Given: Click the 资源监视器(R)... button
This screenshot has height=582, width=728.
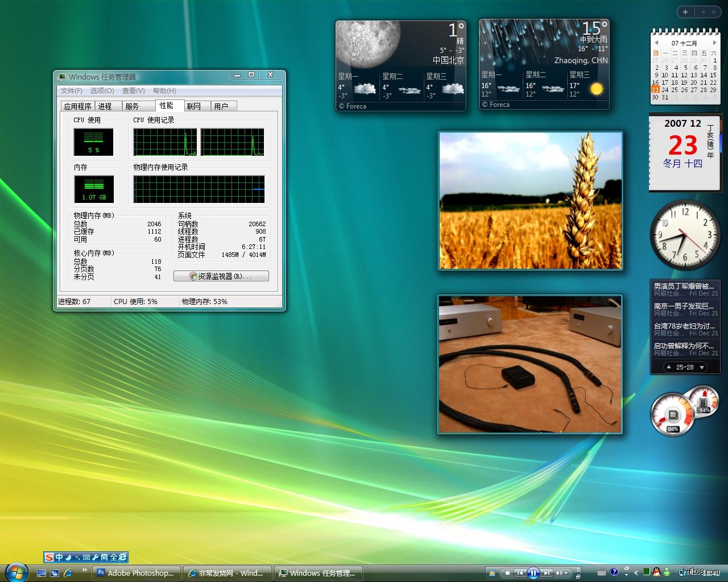Looking at the screenshot, I should point(221,276).
